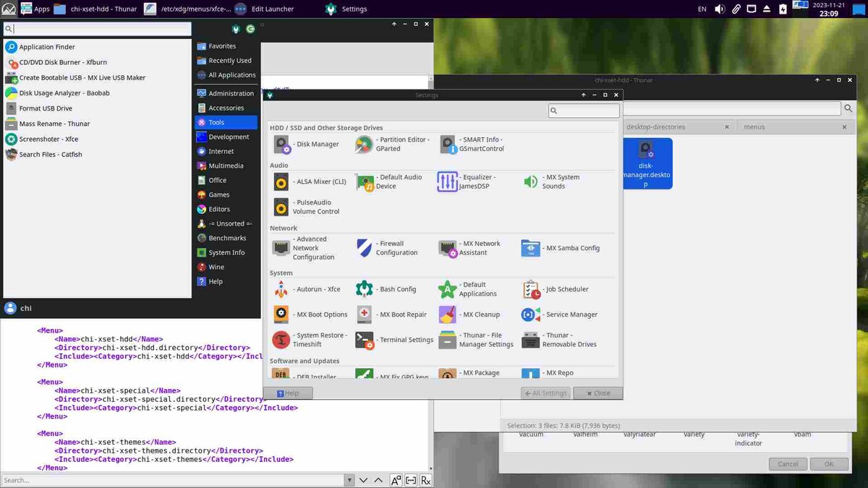This screenshot has width=868, height=488.
Task: Click Cancel button in bottom dialog
Action: tap(788, 464)
